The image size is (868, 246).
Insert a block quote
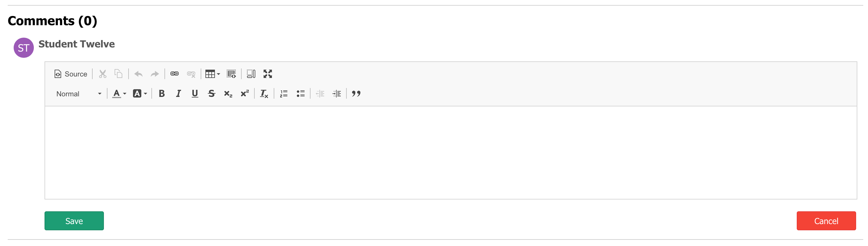pos(356,94)
